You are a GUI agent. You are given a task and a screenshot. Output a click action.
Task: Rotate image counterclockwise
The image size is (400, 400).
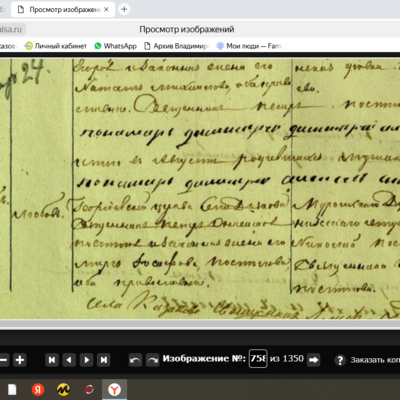coord(135,360)
